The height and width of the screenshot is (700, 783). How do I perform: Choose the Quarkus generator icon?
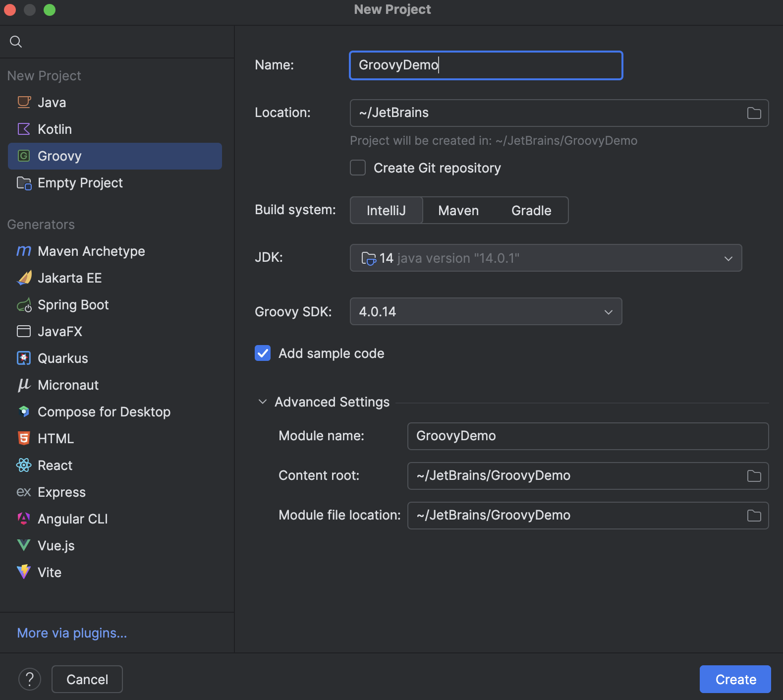[x=24, y=358]
